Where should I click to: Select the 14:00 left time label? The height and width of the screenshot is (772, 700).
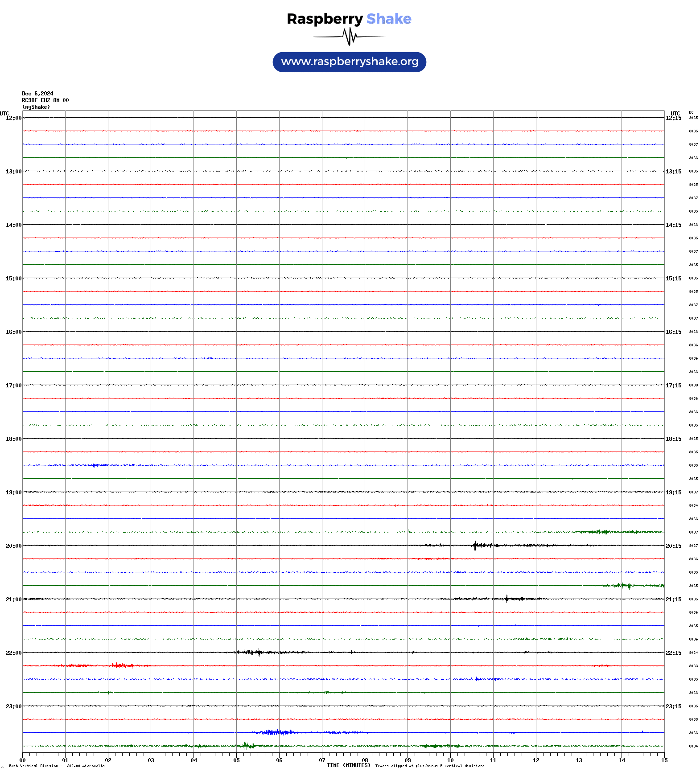coord(13,225)
